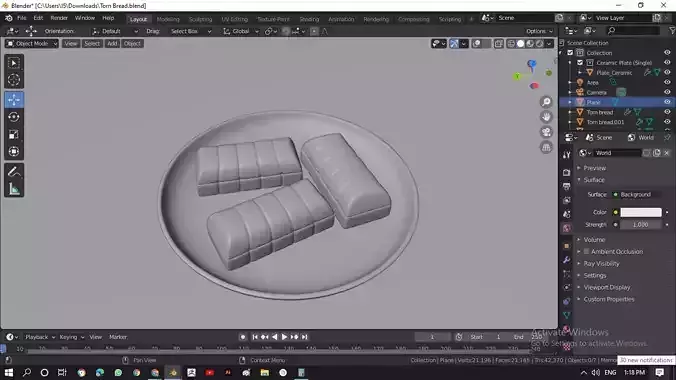This screenshot has height=380, width=676.
Task: Switch perspective/orthographic grid icon
Action: pos(546,147)
